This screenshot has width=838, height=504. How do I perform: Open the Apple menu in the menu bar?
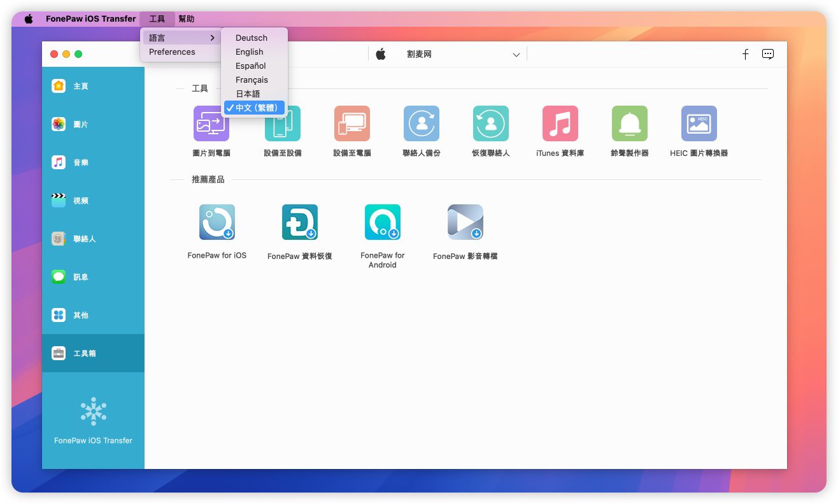click(29, 19)
